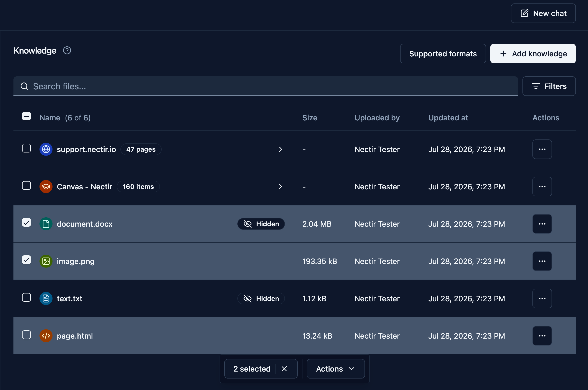Image resolution: width=588 pixels, height=390 pixels.
Task: Click the document.docx file name
Action: click(x=85, y=224)
